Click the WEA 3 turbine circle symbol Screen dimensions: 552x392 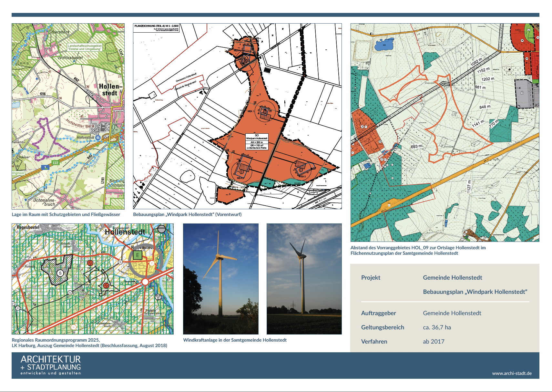(301, 170)
